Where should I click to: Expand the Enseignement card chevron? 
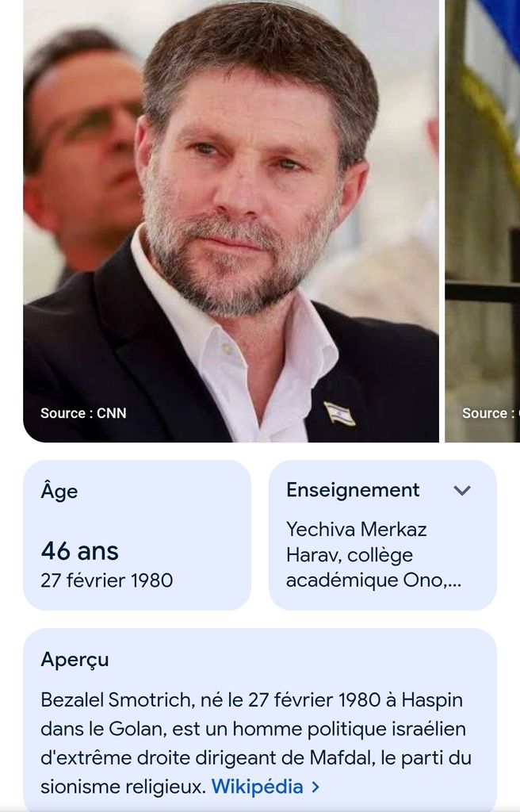(x=462, y=491)
